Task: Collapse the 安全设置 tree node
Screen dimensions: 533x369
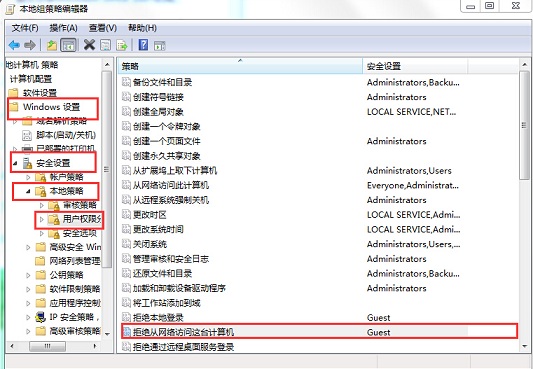Action: [15, 163]
